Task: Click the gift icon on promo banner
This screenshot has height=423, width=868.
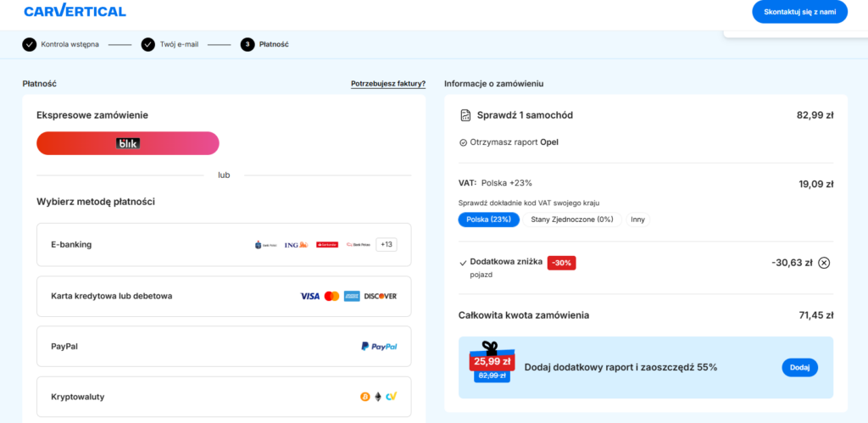Action: (489, 348)
